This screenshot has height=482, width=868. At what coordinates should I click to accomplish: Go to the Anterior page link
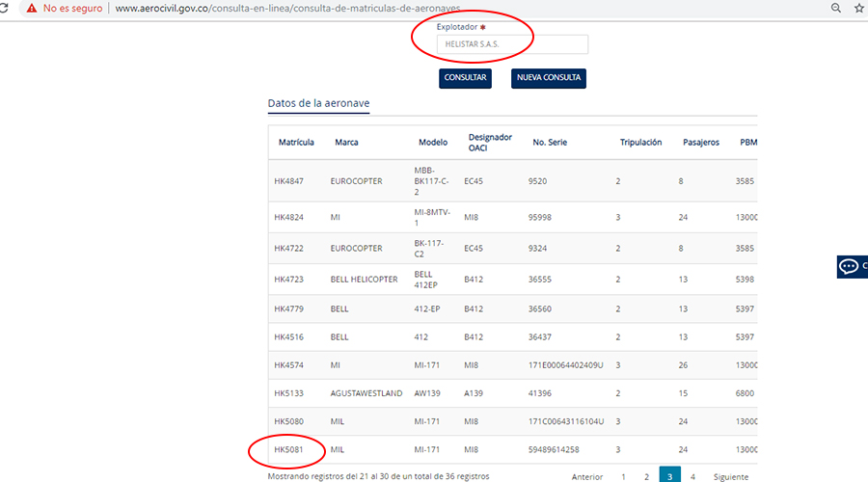point(586,476)
